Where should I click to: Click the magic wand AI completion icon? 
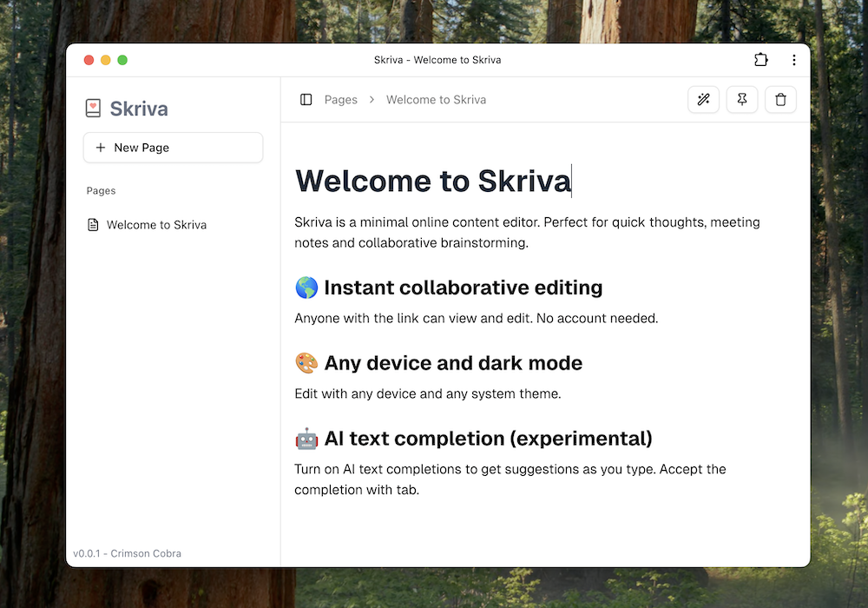703,100
